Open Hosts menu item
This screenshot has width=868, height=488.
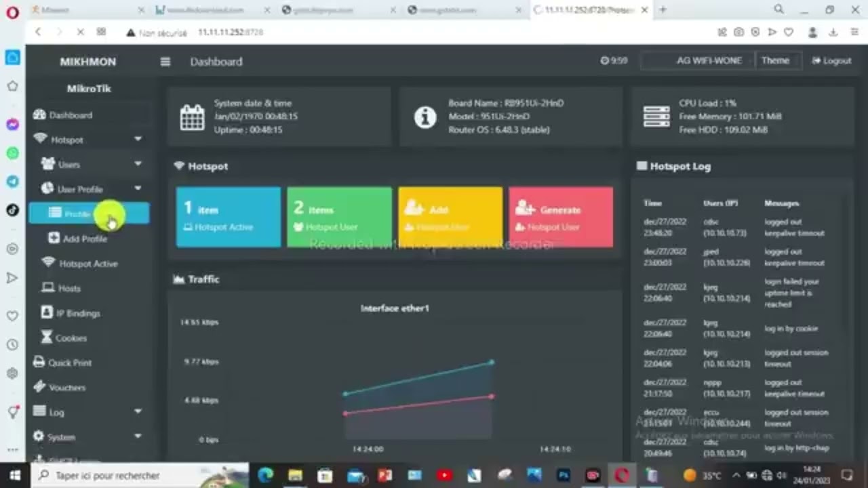(x=89, y=288)
